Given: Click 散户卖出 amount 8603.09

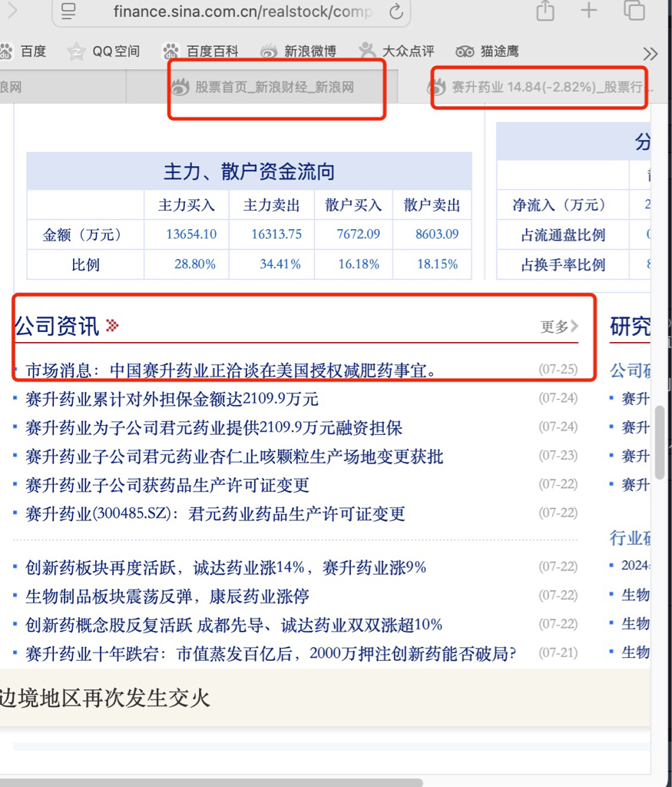Looking at the screenshot, I should pos(437,234).
